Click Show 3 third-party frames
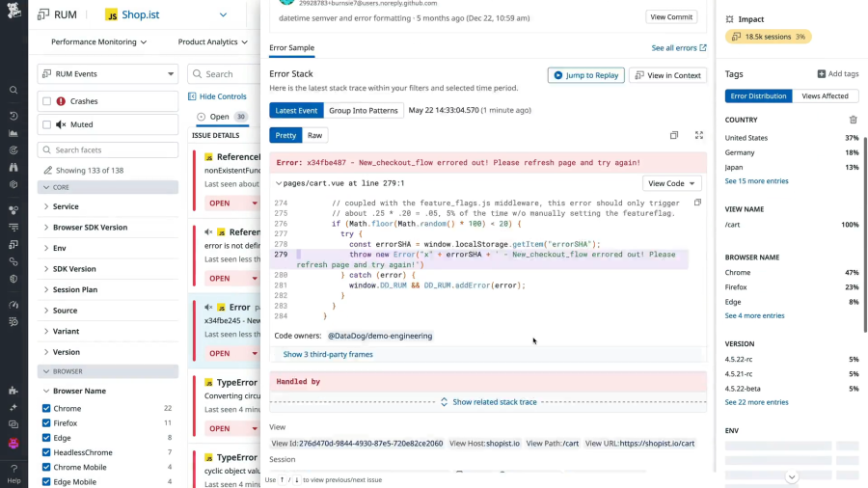 (328, 354)
